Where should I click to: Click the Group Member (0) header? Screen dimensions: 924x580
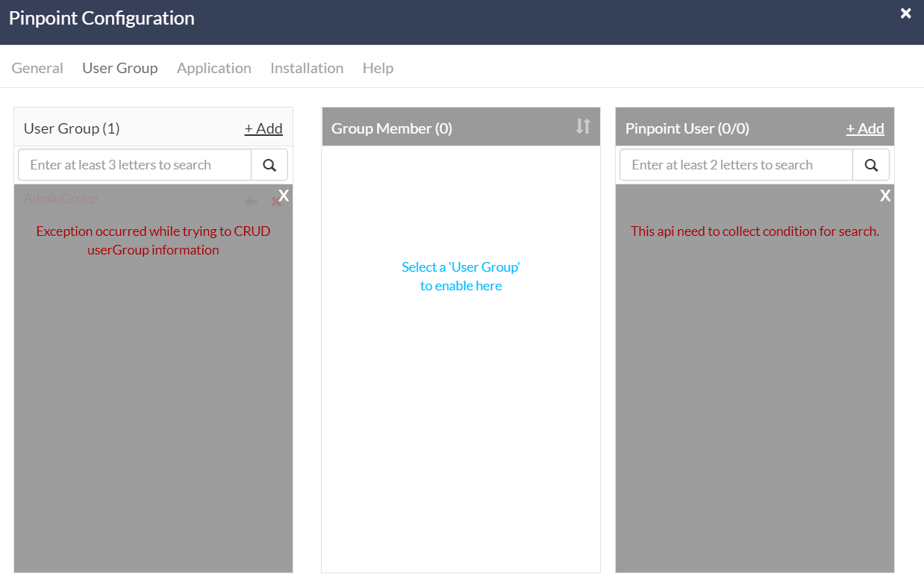392,128
